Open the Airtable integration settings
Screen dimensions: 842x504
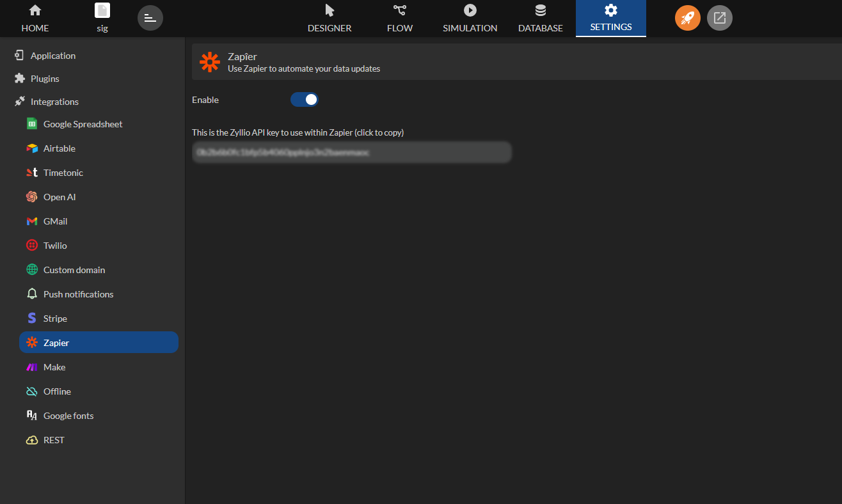99,148
